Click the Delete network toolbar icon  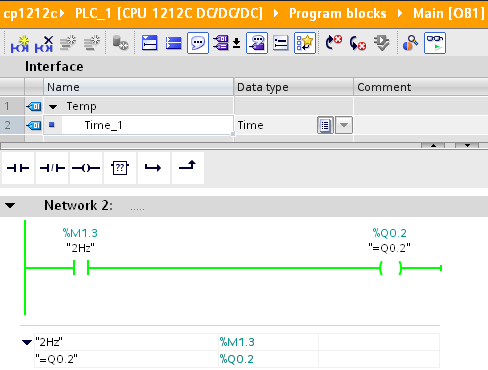click(44, 44)
